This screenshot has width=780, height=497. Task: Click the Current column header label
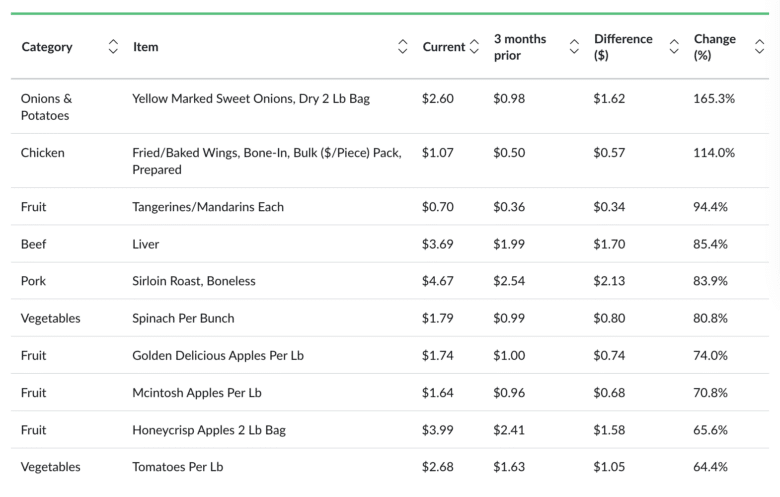[443, 47]
